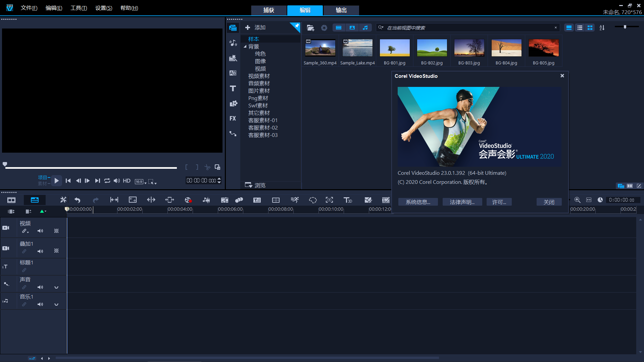The image size is (644, 362).
Task: Toggle repeat playback button
Action: 107,181
